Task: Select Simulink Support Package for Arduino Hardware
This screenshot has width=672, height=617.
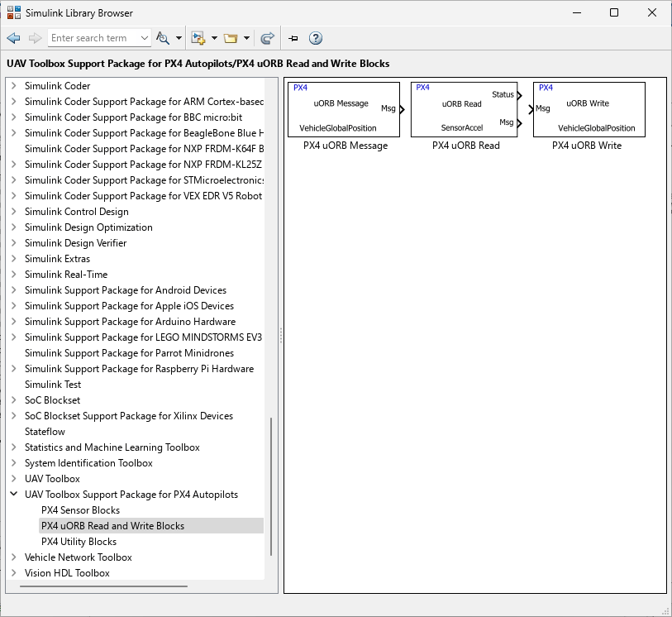Action: coord(130,322)
